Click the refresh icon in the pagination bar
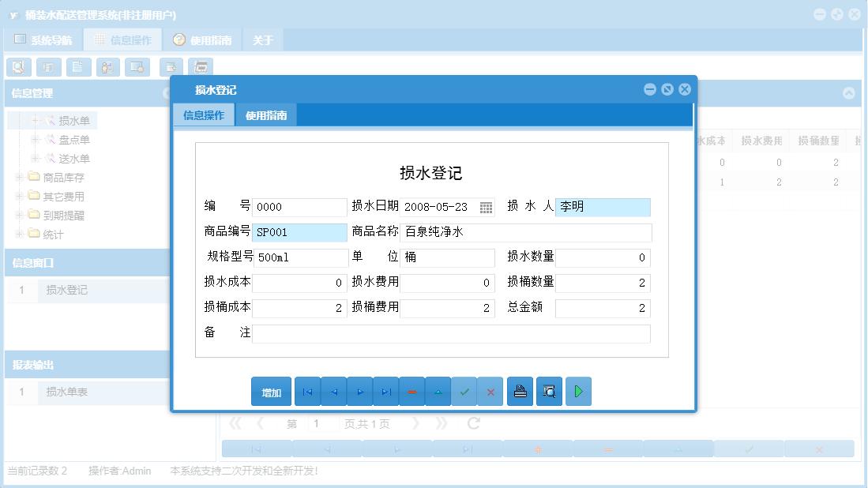Image resolution: width=868 pixels, height=488 pixels. pos(472,423)
